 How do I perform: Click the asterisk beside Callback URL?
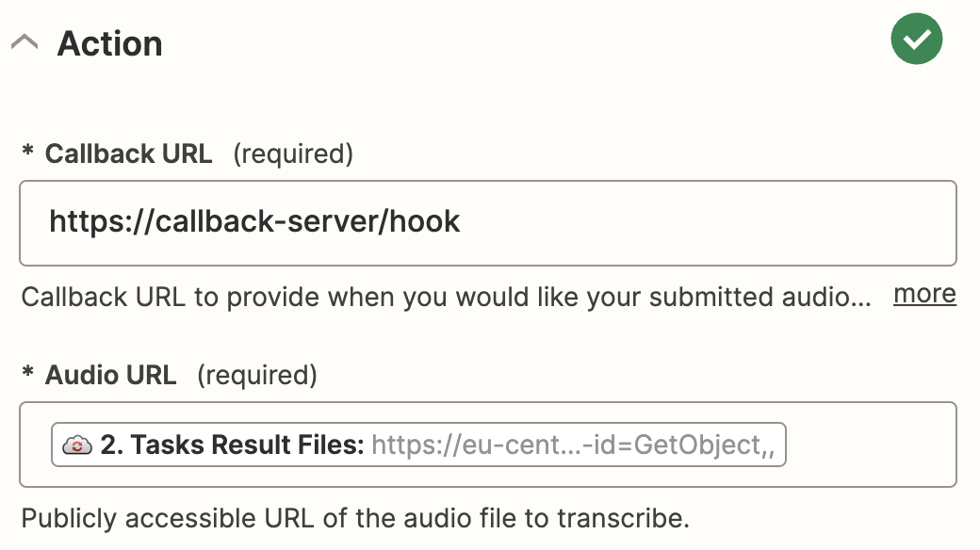(27, 151)
